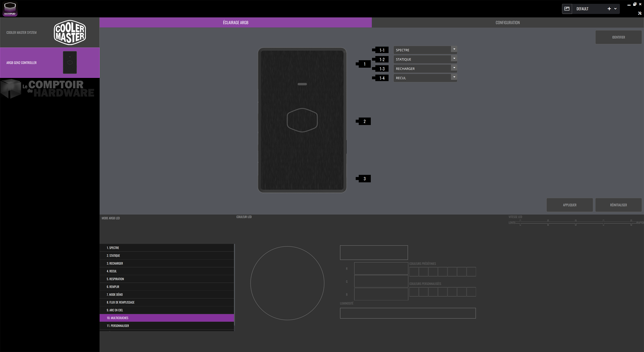Select port marker 1 on controller

[x=364, y=64]
